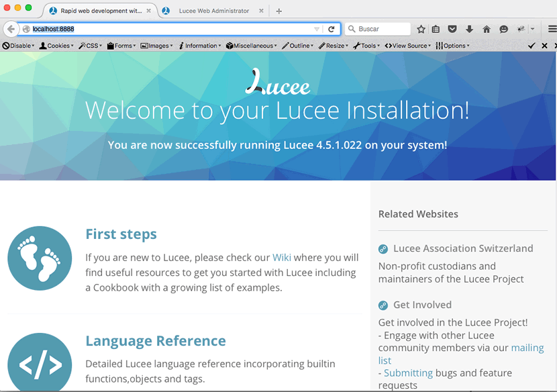The width and height of the screenshot is (557, 392).
Task: Open the Disable menu
Action: click(x=18, y=46)
